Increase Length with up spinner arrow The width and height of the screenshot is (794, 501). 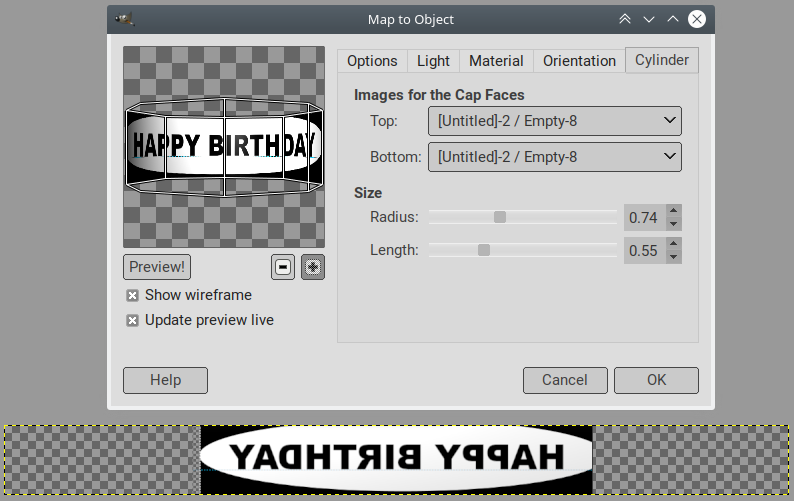[x=673, y=244]
